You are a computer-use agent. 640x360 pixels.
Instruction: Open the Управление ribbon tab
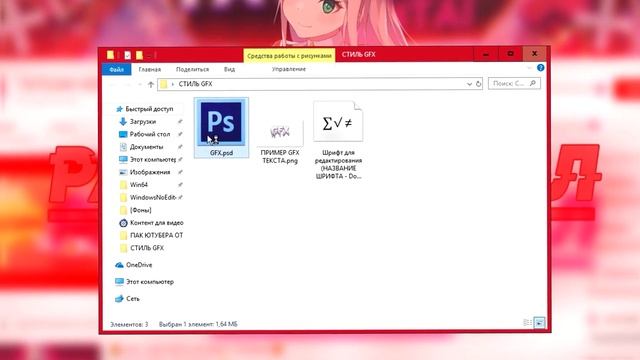click(289, 69)
